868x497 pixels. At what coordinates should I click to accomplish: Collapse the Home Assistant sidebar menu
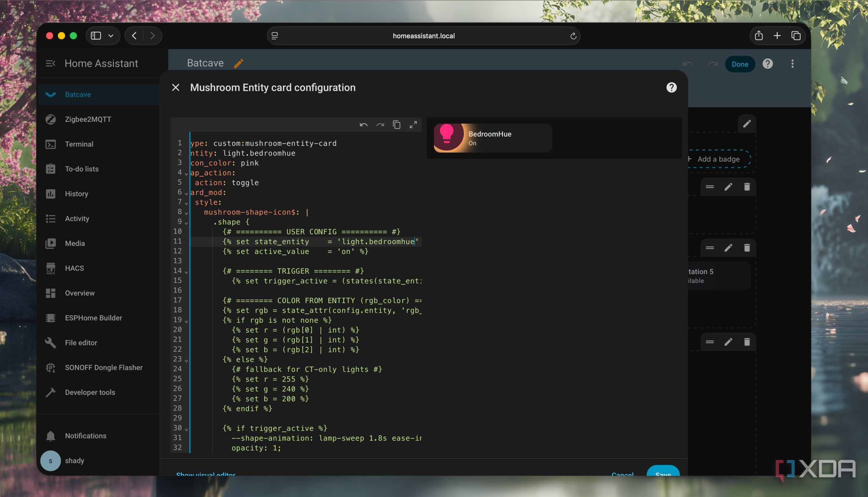pyautogui.click(x=50, y=64)
